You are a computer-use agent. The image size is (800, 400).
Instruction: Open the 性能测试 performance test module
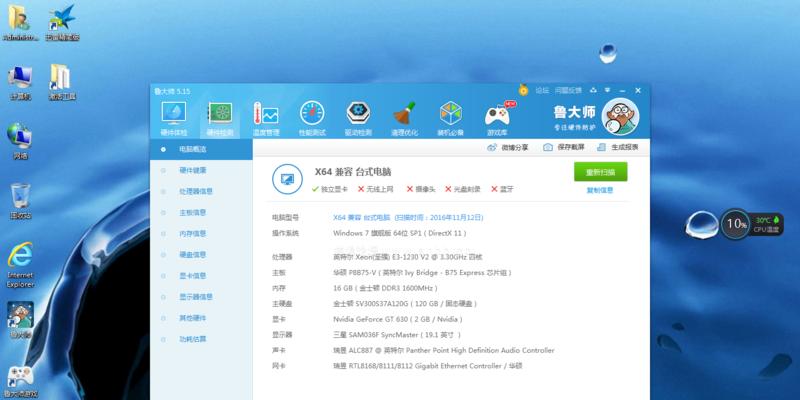[x=312, y=119]
